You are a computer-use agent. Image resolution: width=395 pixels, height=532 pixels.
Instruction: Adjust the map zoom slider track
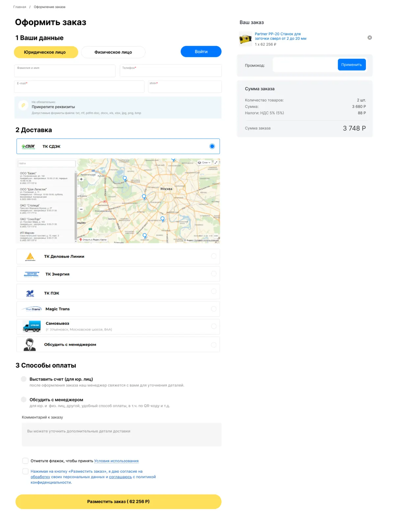tap(81, 194)
